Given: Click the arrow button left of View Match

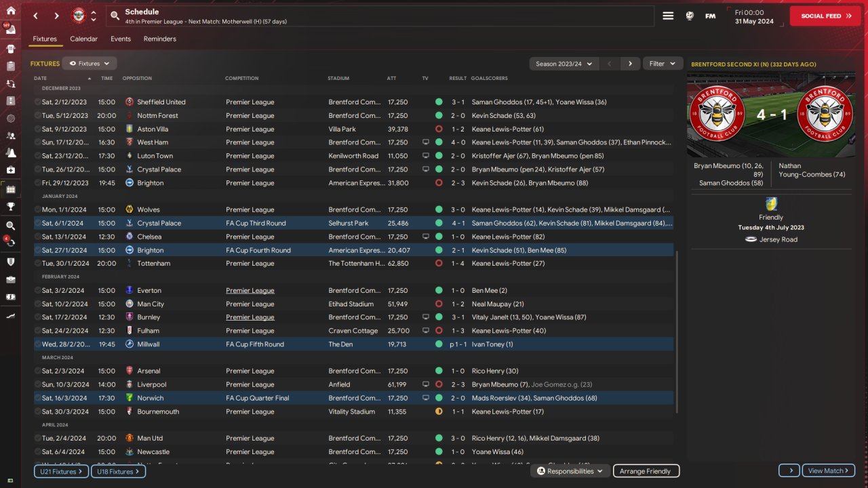Looking at the screenshot, I should tap(789, 471).
